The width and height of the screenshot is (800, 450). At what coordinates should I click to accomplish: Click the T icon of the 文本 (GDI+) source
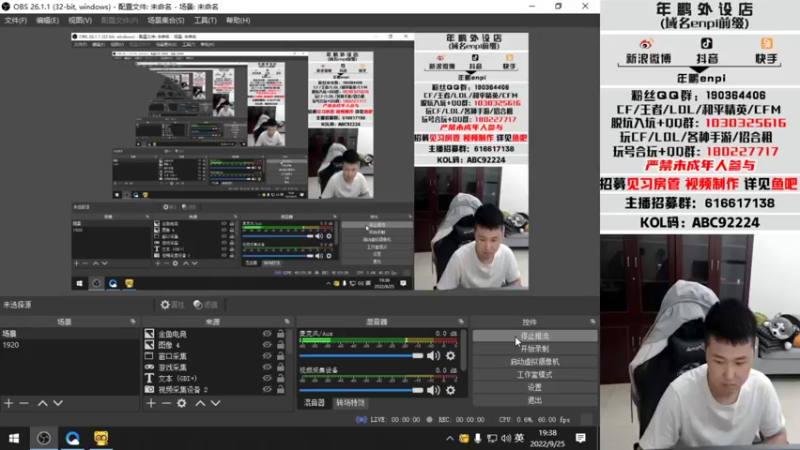[149, 378]
